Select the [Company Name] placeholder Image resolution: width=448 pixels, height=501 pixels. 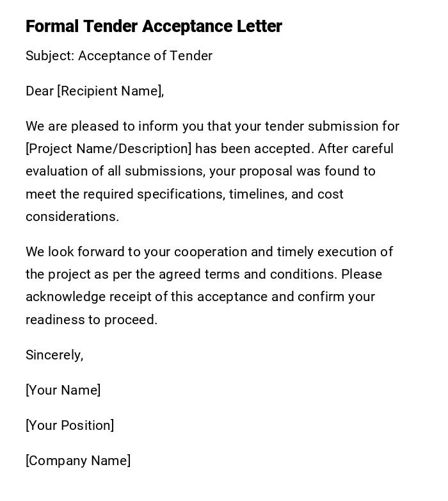click(x=78, y=461)
